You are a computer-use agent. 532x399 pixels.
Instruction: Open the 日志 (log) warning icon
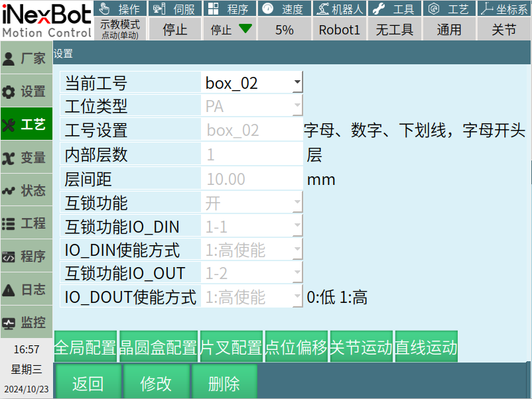pyautogui.click(x=9, y=290)
